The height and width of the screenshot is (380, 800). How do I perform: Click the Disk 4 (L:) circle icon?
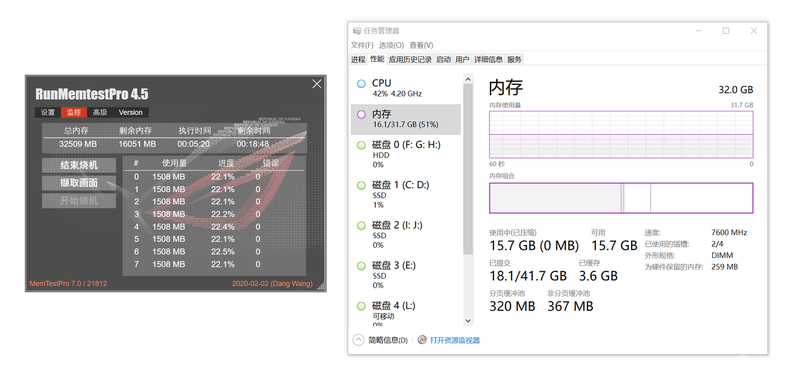point(361,306)
